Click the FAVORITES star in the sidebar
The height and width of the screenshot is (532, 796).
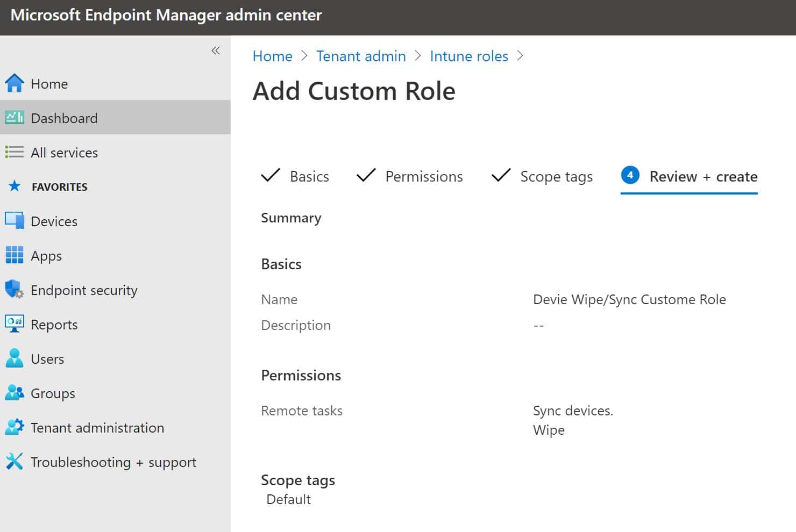14,186
